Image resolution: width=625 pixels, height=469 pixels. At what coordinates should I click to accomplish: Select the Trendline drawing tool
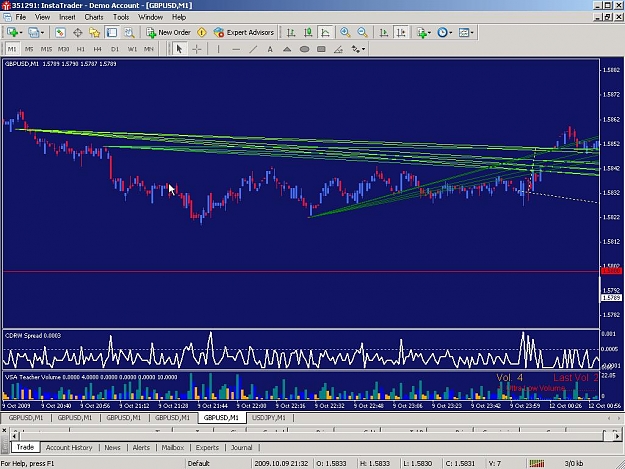coord(253,49)
